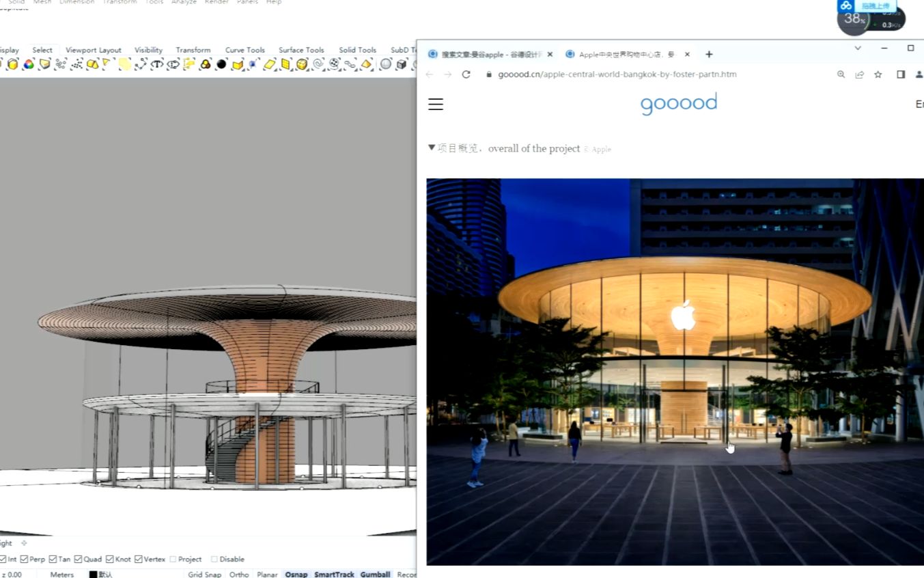Click the gray sphere icon on Rhino toolbar
924x578 pixels.
[385, 64]
